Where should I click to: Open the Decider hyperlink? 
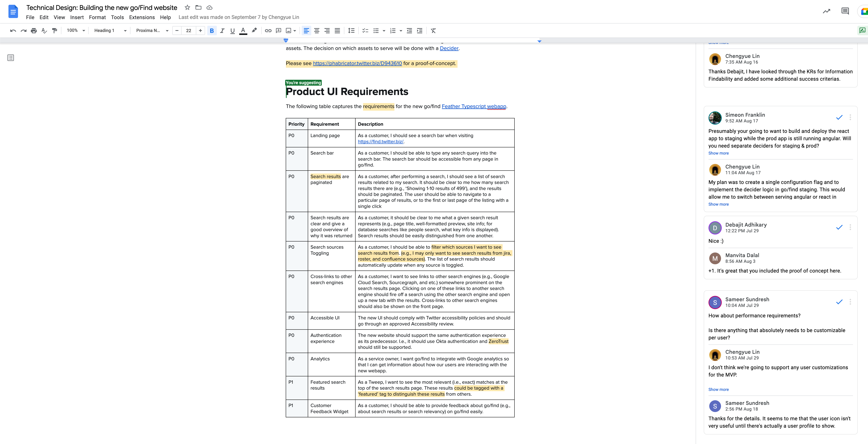449,48
